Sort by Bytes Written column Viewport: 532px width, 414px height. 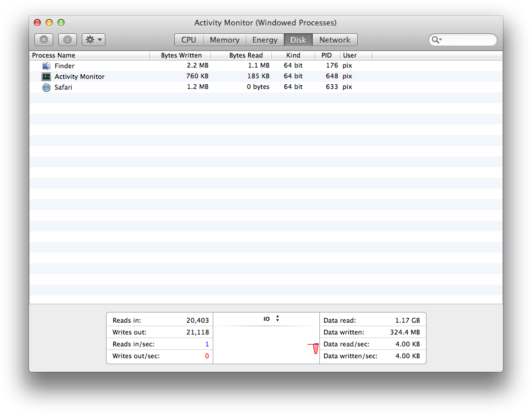(181, 55)
